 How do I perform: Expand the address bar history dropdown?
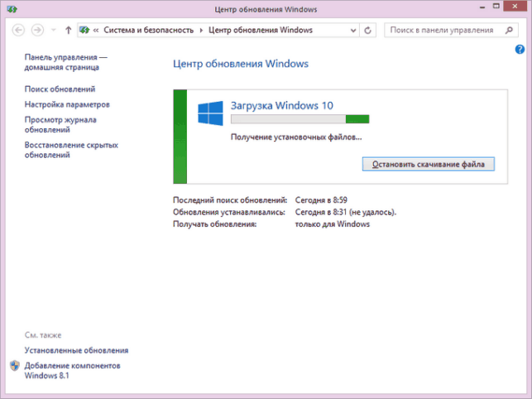click(x=353, y=31)
